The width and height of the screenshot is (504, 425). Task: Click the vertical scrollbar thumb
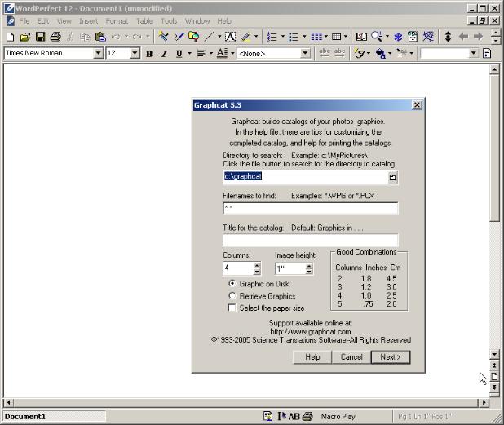click(x=494, y=147)
